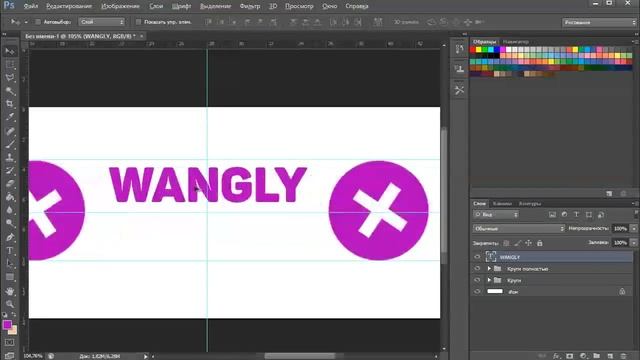Open the Вид layer filter dropdown
This screenshot has height=360, width=640.
pyautogui.click(x=496, y=214)
